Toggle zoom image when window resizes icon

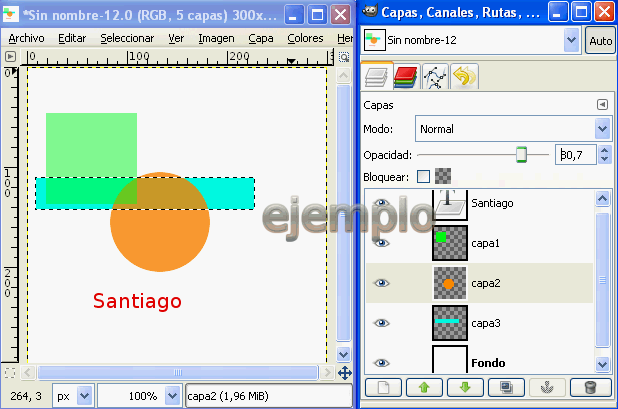click(x=344, y=57)
